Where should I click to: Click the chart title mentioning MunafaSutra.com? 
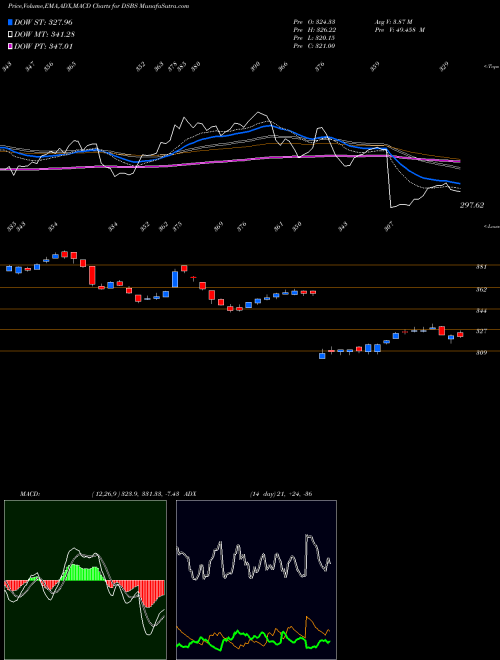(x=98, y=6)
